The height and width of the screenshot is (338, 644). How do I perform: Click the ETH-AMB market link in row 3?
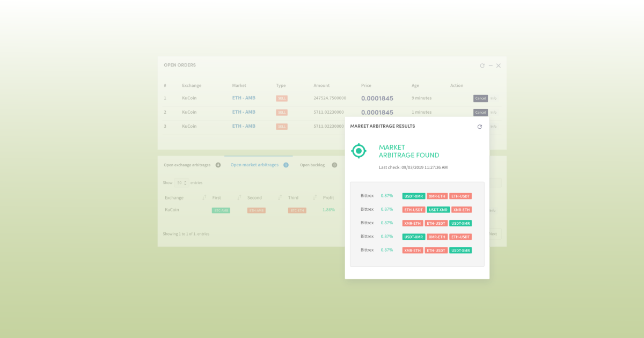click(244, 126)
